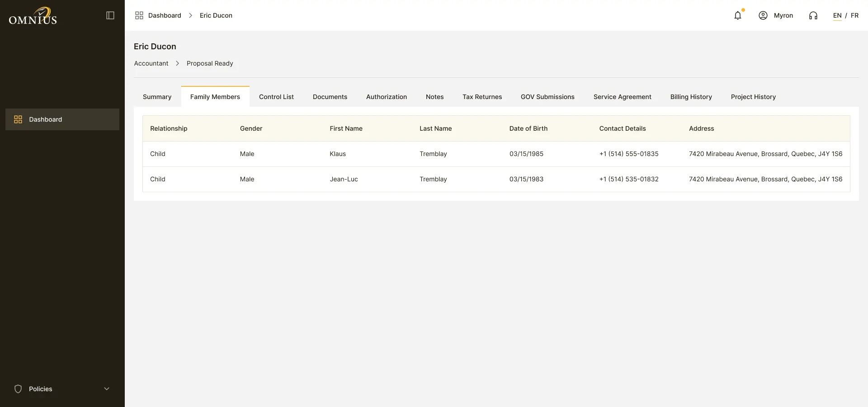This screenshot has width=868, height=407.
Task: Click the Dashboard breadcrumb link
Action: click(165, 15)
